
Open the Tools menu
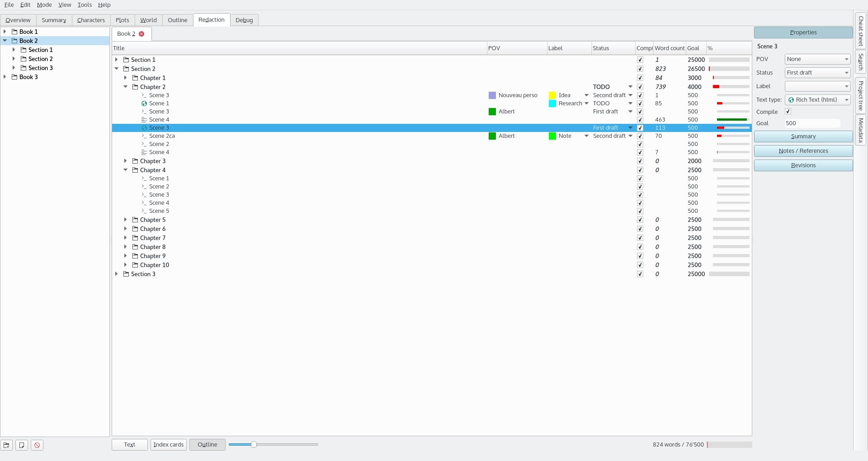(85, 5)
